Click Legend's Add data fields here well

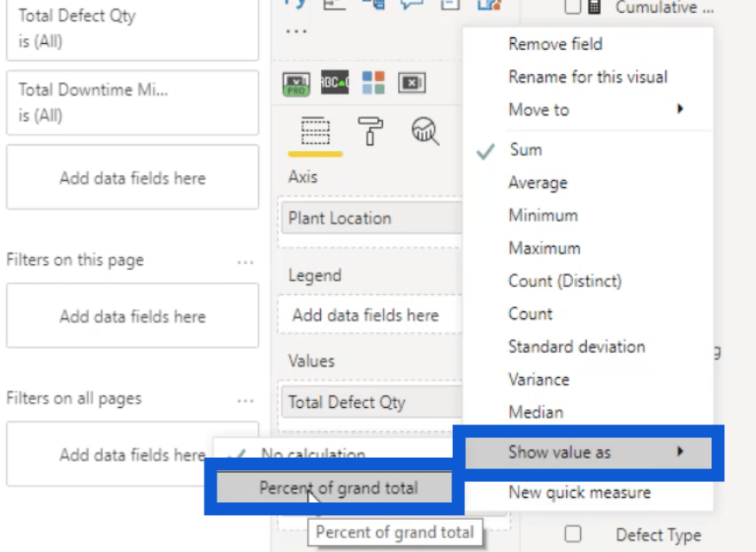[x=370, y=316]
